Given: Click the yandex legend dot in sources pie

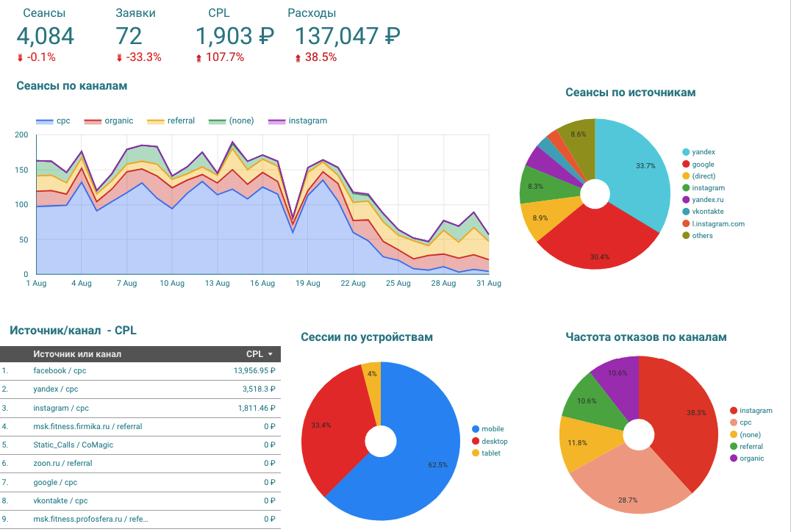Looking at the screenshot, I should click(686, 152).
